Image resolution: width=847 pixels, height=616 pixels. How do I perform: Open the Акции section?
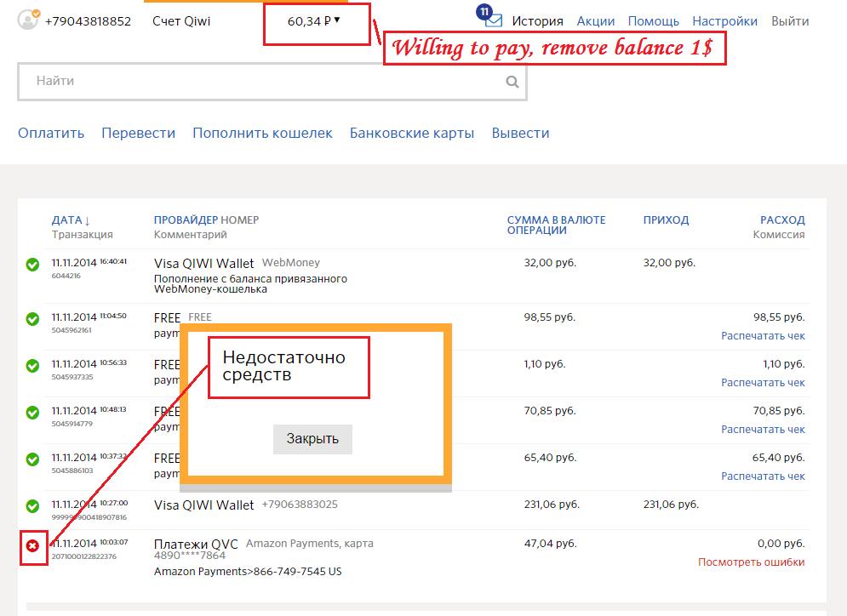pyautogui.click(x=596, y=21)
